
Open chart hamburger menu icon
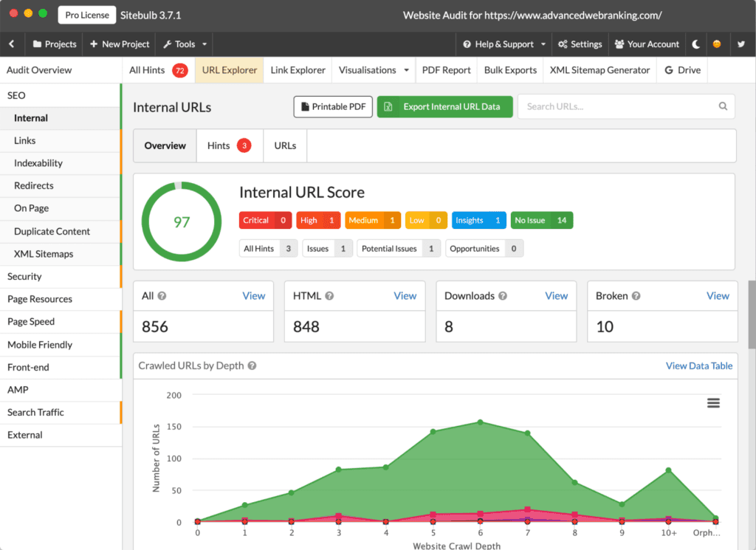click(x=714, y=403)
